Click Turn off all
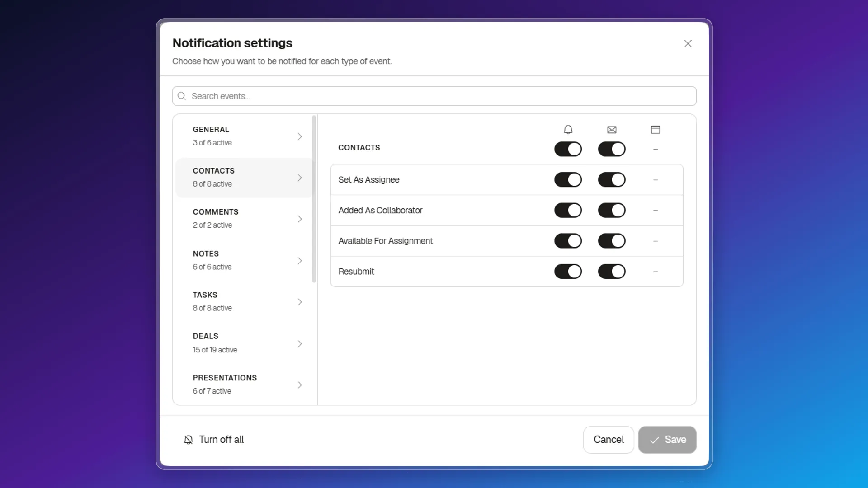868x488 pixels. pos(213,440)
